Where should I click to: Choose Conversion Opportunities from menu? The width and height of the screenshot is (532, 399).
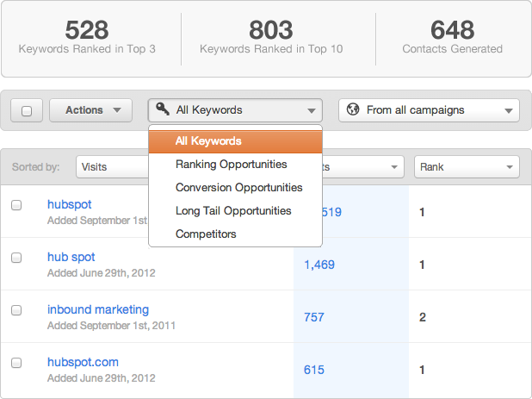[x=235, y=188]
